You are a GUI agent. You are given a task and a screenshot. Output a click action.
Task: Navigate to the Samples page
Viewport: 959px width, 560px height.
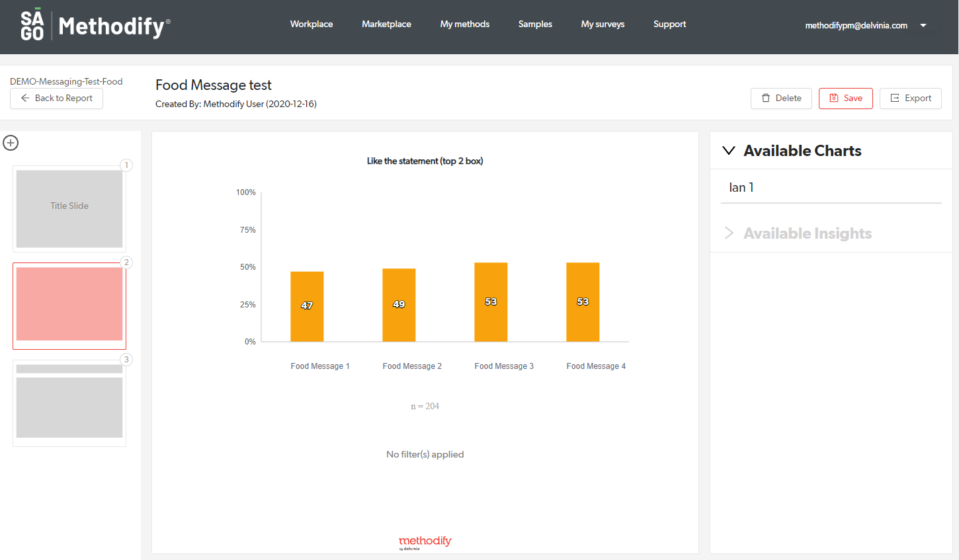pyautogui.click(x=535, y=24)
